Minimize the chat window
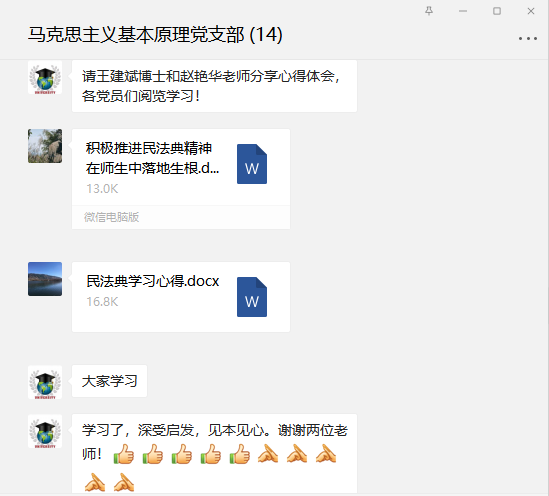This screenshot has width=549, height=496. point(463,11)
